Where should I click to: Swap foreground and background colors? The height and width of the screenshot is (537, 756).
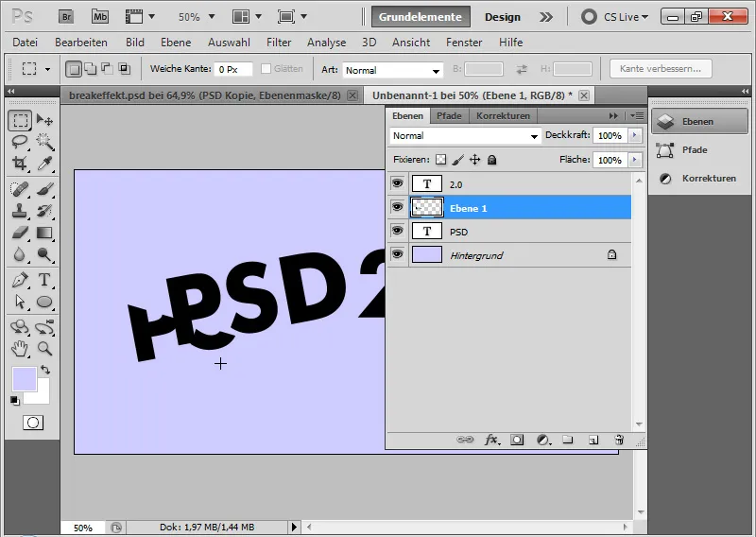(45, 370)
